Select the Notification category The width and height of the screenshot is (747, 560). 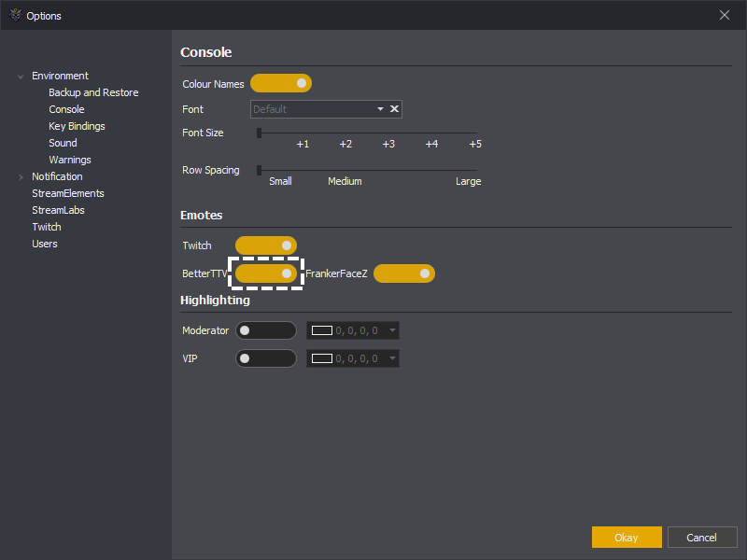57,176
